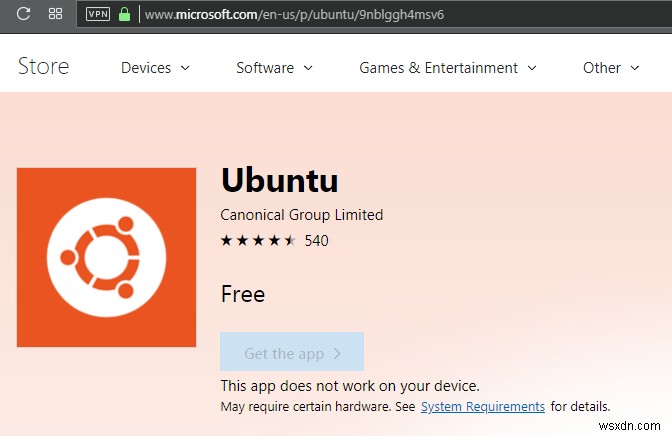This screenshot has height=436, width=672.
Task: Expand the Devices dropdown menu
Action: (x=155, y=68)
